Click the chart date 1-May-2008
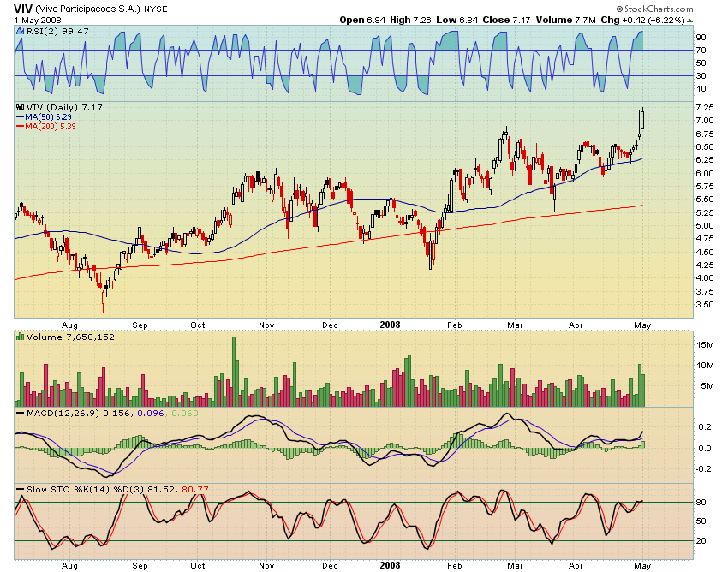 point(38,21)
